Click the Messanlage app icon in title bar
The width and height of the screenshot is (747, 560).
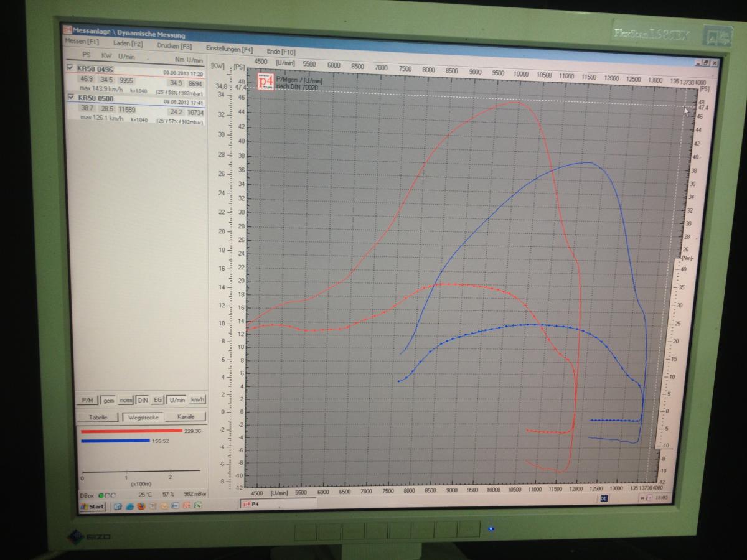pyautogui.click(x=68, y=30)
